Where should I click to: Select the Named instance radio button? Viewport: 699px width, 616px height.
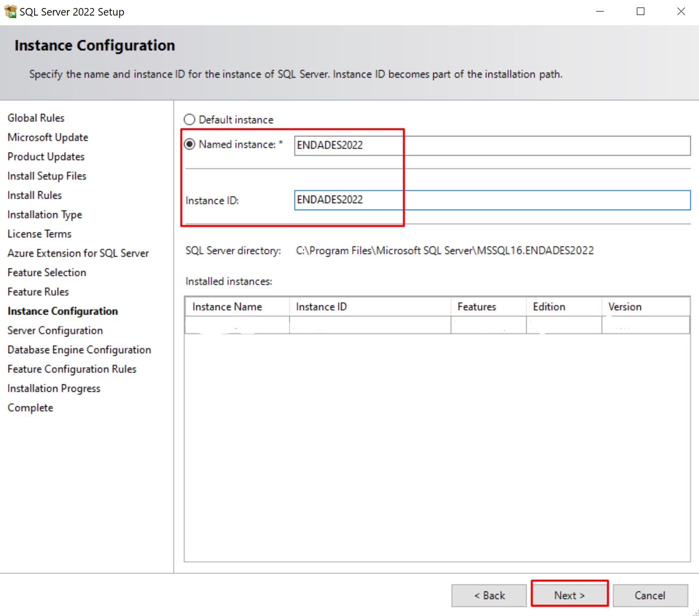[x=190, y=144]
